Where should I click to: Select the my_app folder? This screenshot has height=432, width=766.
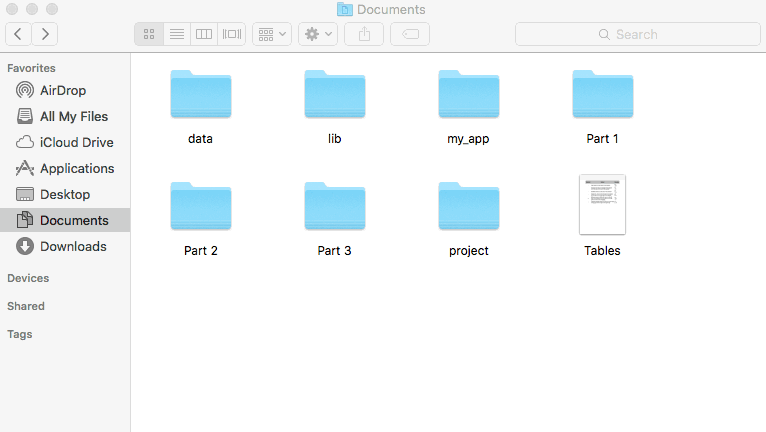click(x=468, y=94)
